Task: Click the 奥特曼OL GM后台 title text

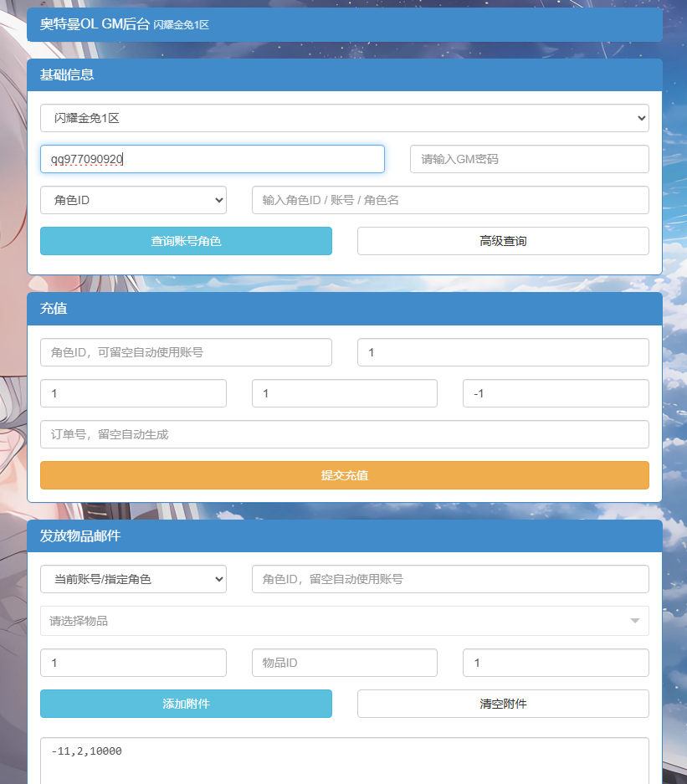Action: [95, 24]
